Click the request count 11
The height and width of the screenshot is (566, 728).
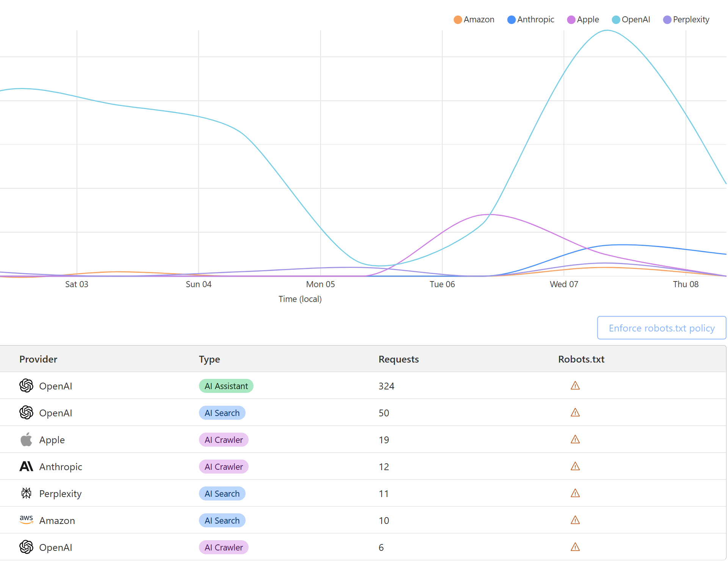(384, 494)
